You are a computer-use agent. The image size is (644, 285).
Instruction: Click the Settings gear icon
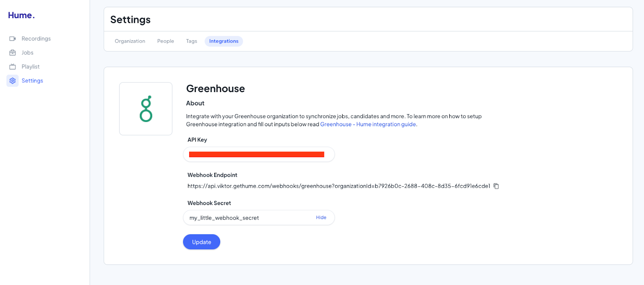(12, 81)
